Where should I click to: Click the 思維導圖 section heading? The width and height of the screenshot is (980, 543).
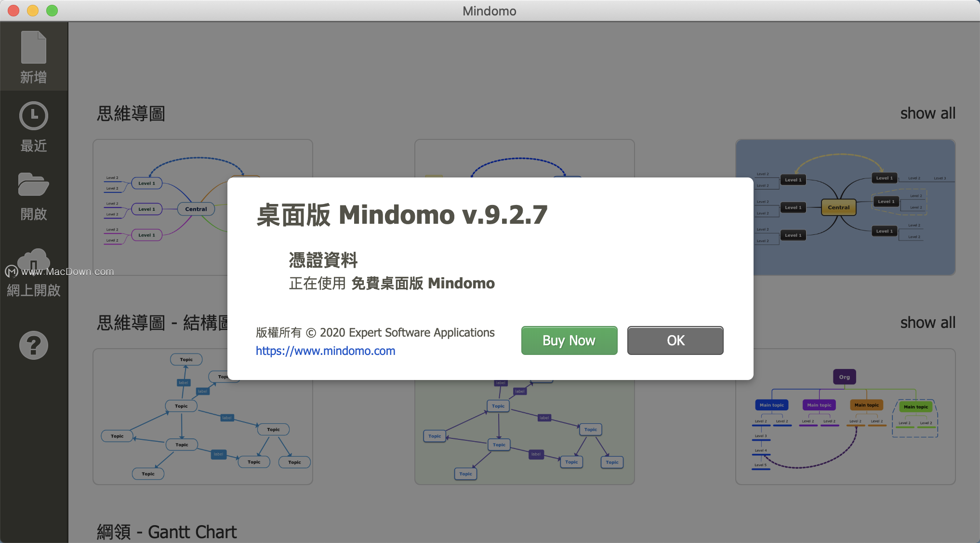click(x=131, y=114)
